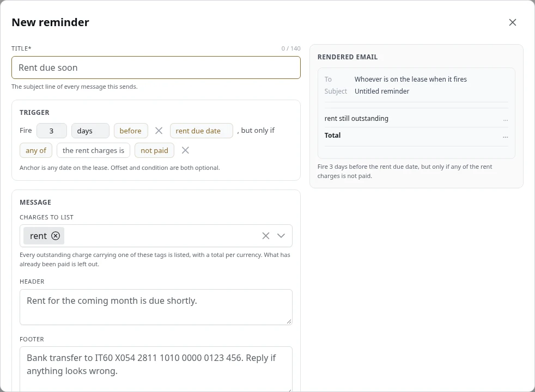Toggle the before/after chip

click(131, 131)
